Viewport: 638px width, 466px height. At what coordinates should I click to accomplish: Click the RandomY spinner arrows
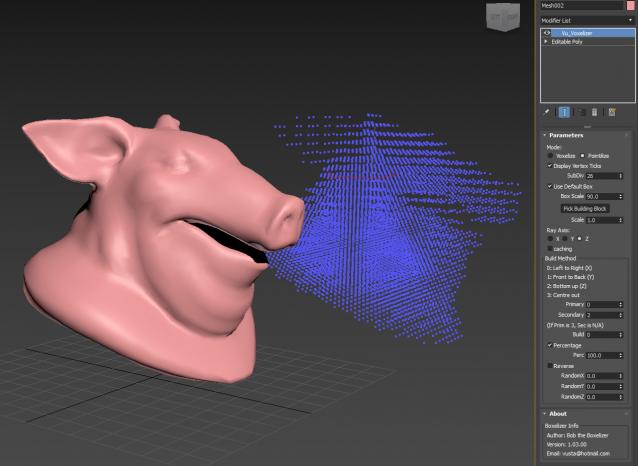tap(621, 386)
